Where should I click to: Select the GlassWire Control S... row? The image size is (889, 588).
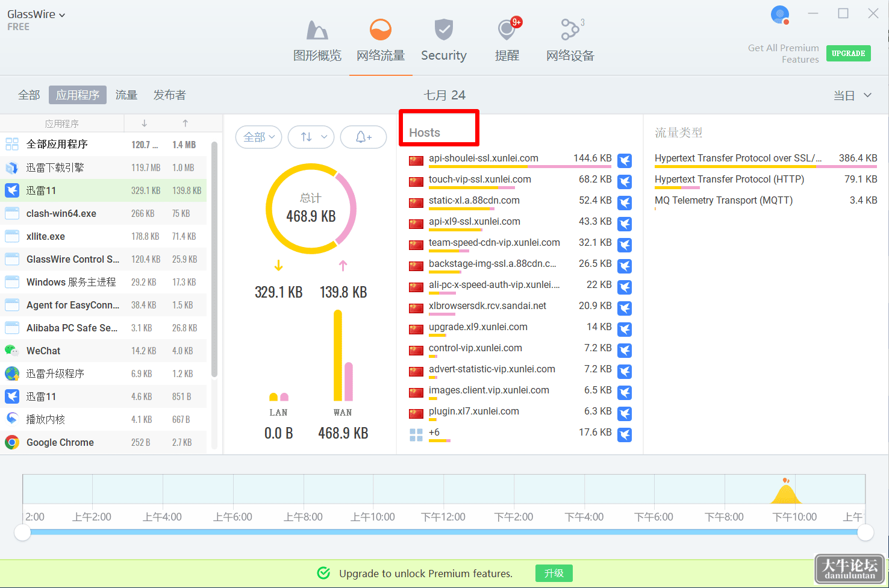pyautogui.click(x=104, y=259)
